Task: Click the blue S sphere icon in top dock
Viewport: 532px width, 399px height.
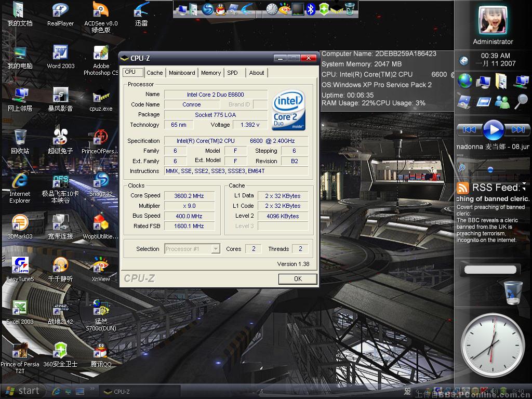Action: [x=207, y=9]
